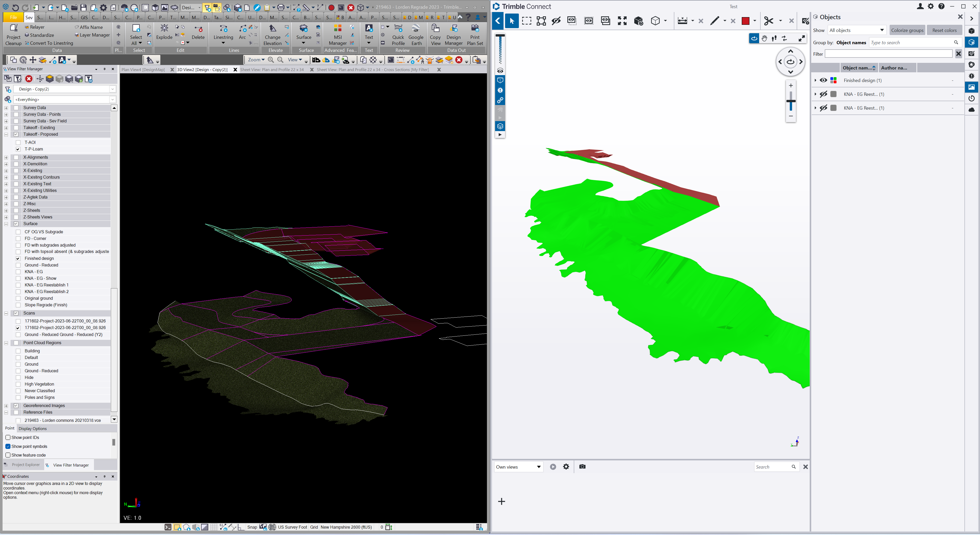980x535 pixels.
Task: Click the Filter input field in Objects panel
Action: (888, 54)
